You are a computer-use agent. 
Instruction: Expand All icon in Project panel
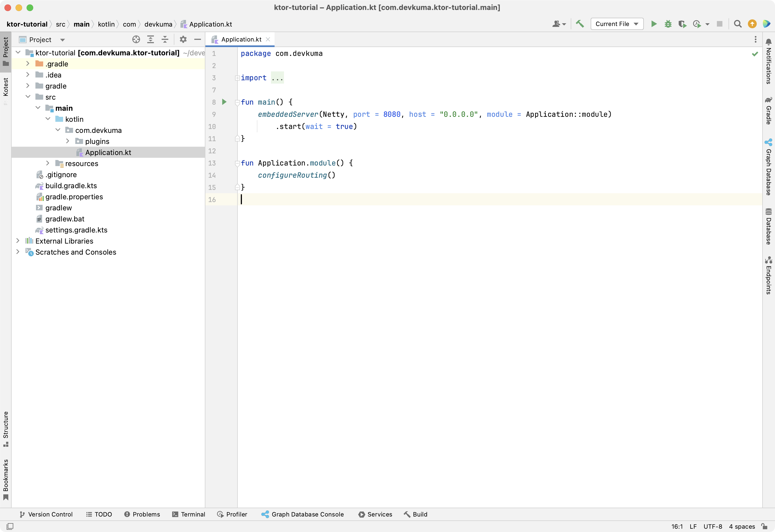point(151,39)
